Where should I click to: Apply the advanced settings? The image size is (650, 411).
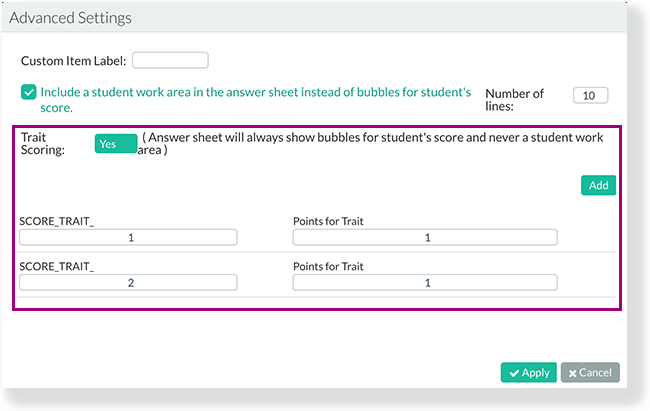529,372
